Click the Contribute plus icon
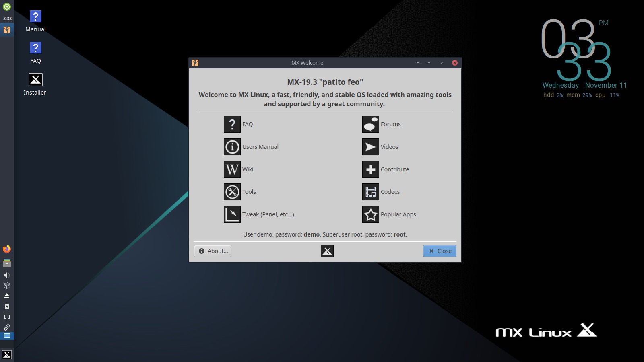 [371, 169]
